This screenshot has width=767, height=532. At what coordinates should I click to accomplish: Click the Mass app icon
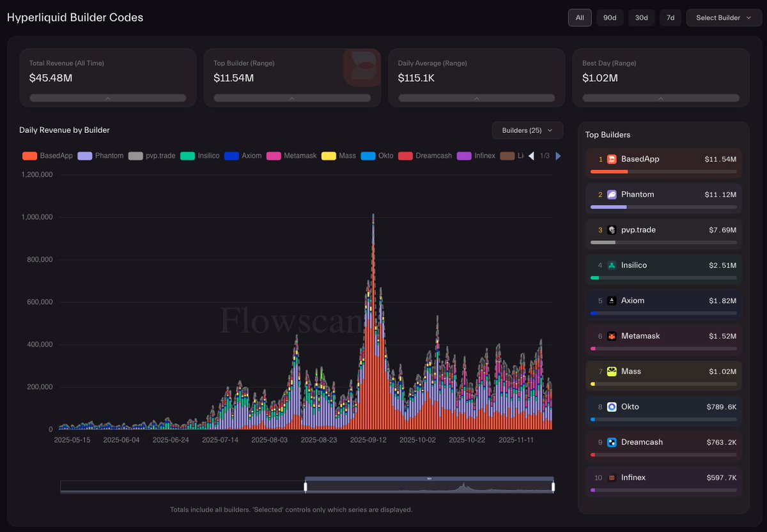(612, 371)
